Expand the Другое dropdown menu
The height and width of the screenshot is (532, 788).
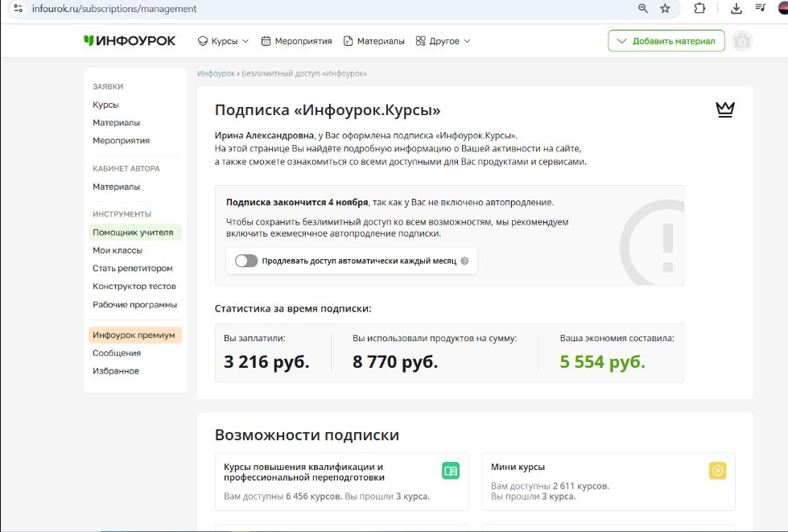click(x=443, y=41)
